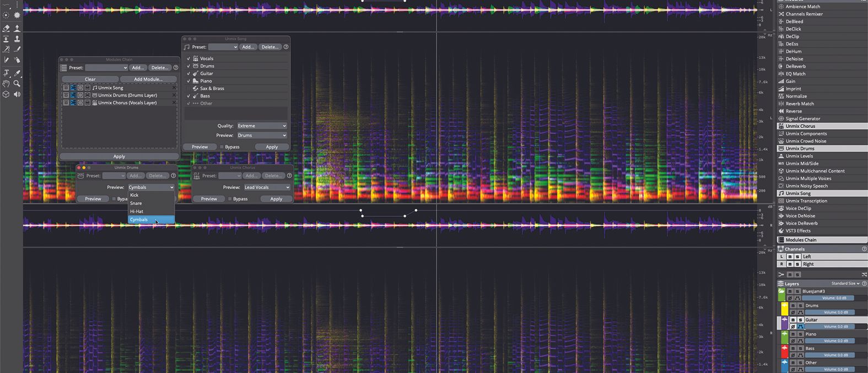Viewport: 868px width, 373px height.
Task: Click Apply in Modules Chain window
Action: (119, 156)
